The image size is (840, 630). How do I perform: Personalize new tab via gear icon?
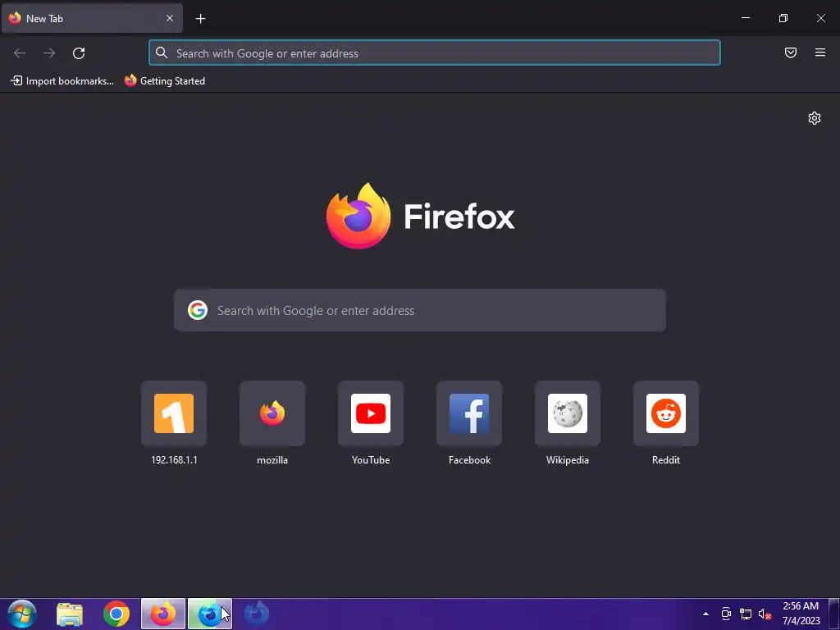point(815,118)
